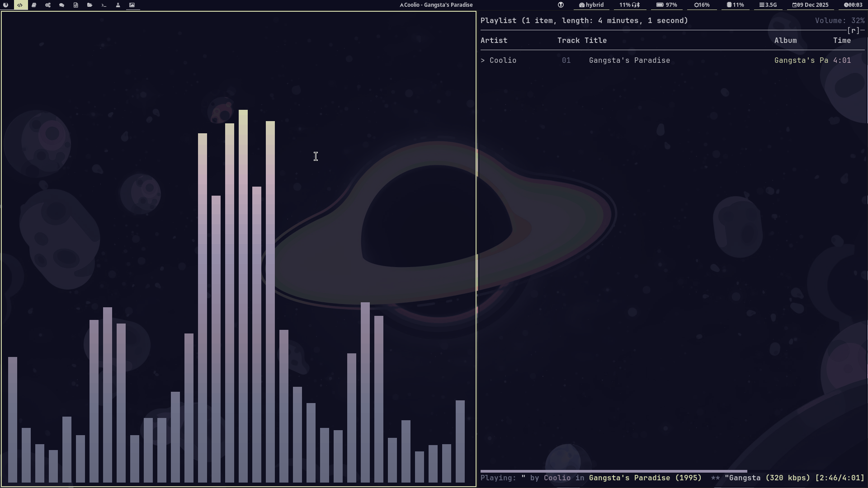868x488 pixels.
Task: Click the Artist column header
Action: (494, 41)
